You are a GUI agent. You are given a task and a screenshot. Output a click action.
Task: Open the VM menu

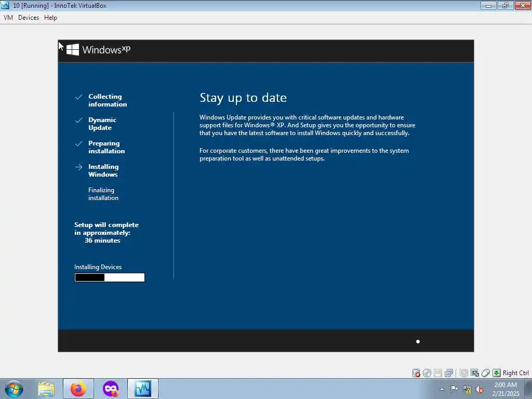tap(8, 18)
